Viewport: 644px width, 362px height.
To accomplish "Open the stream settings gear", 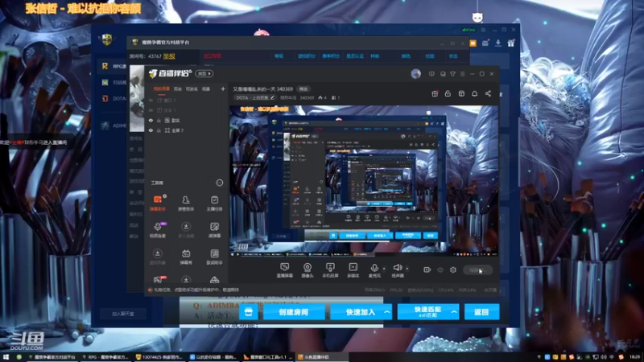I will tap(453, 269).
